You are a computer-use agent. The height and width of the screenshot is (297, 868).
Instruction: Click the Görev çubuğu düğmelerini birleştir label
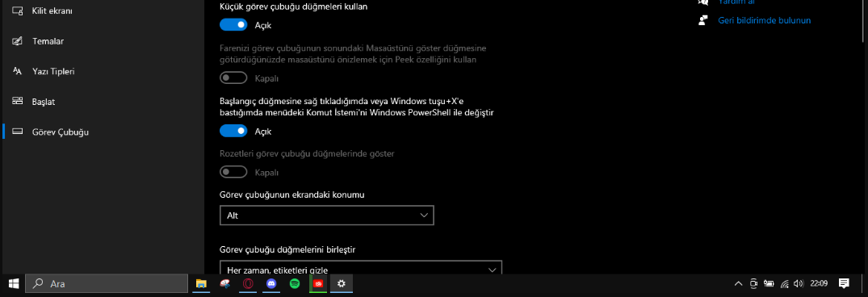287,249
